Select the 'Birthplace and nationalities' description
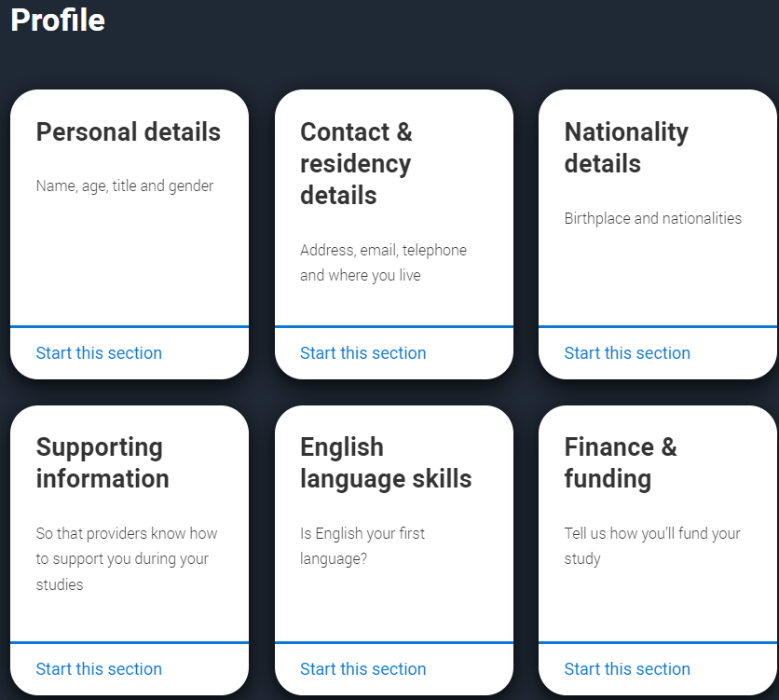Screen dimensions: 779x700 pyautogui.click(x=653, y=219)
